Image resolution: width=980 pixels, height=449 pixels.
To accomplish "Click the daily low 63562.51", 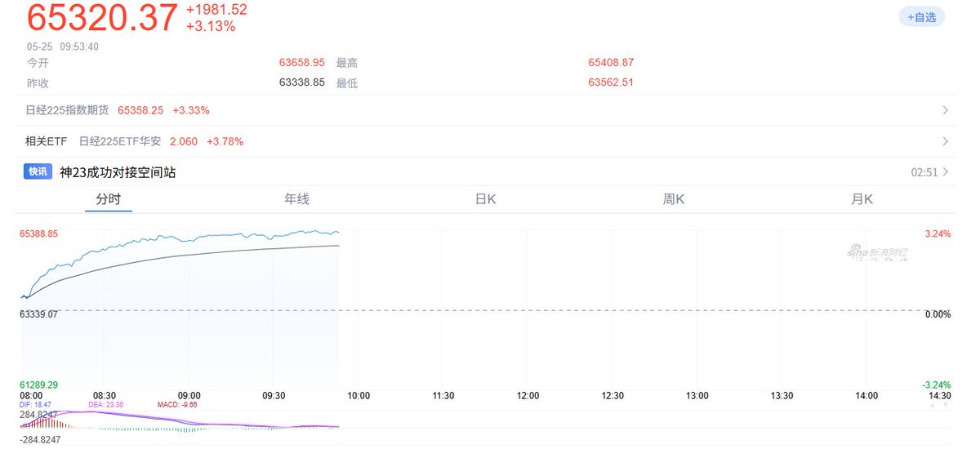I will pos(611,82).
